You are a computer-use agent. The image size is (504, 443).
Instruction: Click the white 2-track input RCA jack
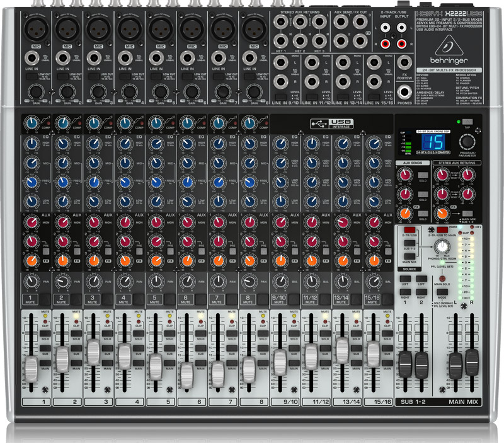click(x=386, y=28)
